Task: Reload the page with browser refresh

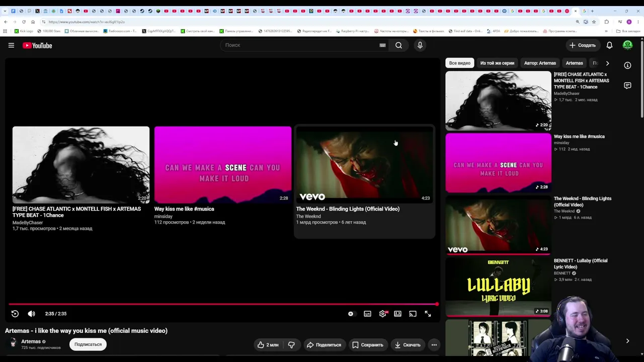Action: point(24,22)
